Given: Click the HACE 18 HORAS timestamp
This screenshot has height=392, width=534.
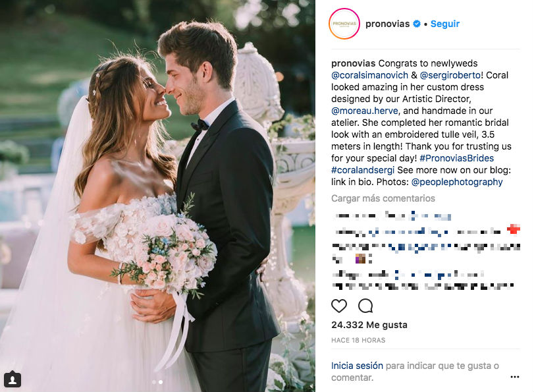Looking at the screenshot, I should pyautogui.click(x=358, y=340).
